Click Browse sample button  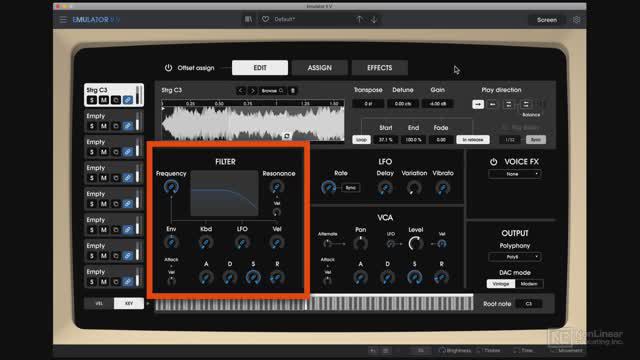273,91
